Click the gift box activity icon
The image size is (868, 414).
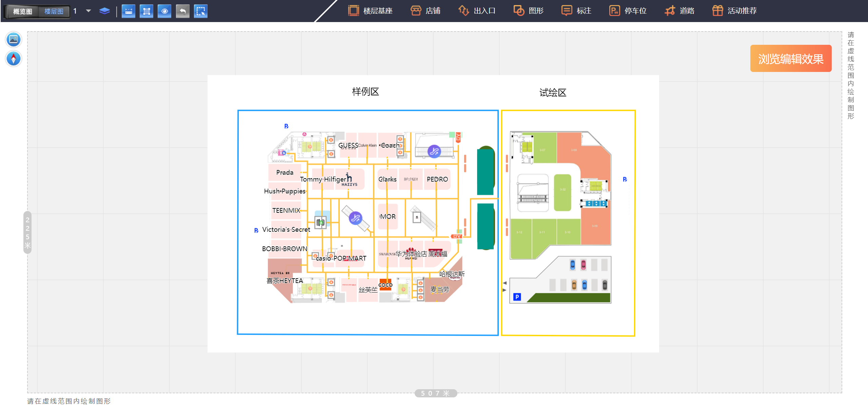[x=717, y=11]
